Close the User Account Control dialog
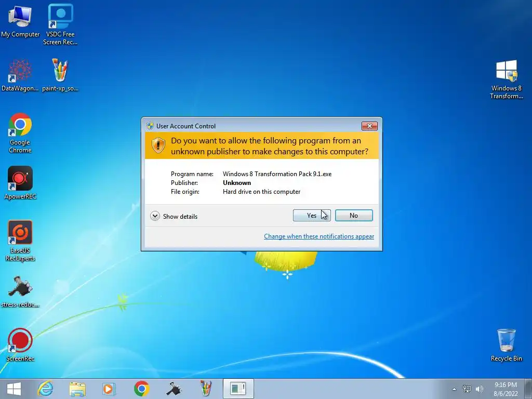 coord(369,126)
